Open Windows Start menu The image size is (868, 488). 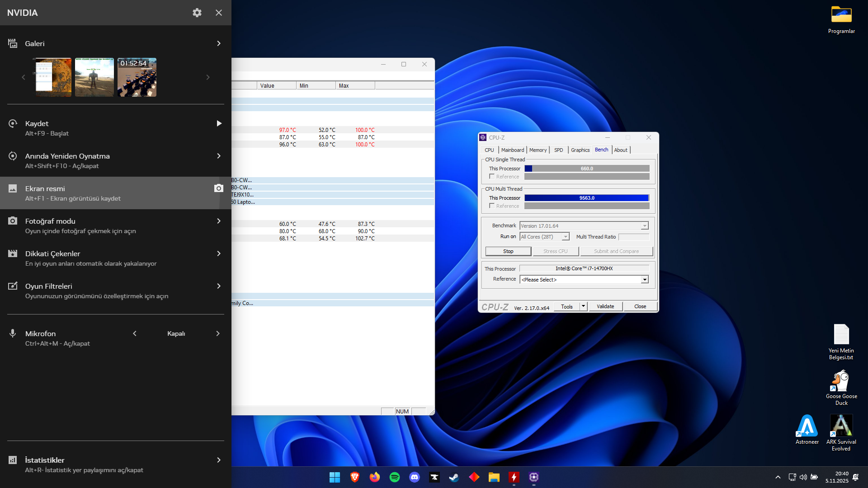tap(335, 477)
